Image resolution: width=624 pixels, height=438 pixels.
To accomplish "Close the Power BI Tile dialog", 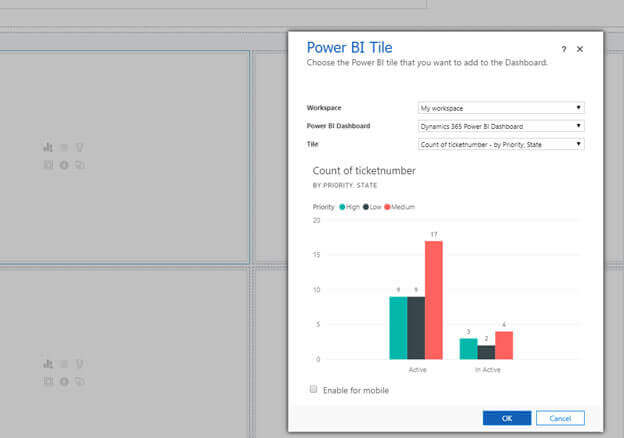I will 580,49.
